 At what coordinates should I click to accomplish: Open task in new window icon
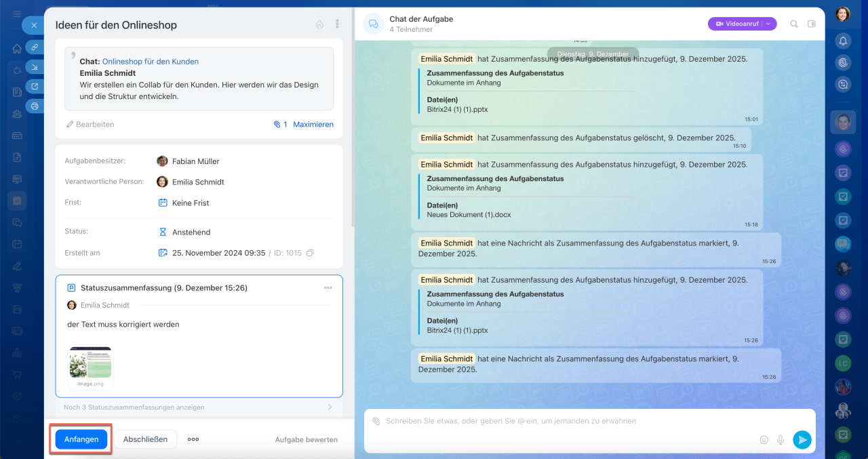[35, 86]
